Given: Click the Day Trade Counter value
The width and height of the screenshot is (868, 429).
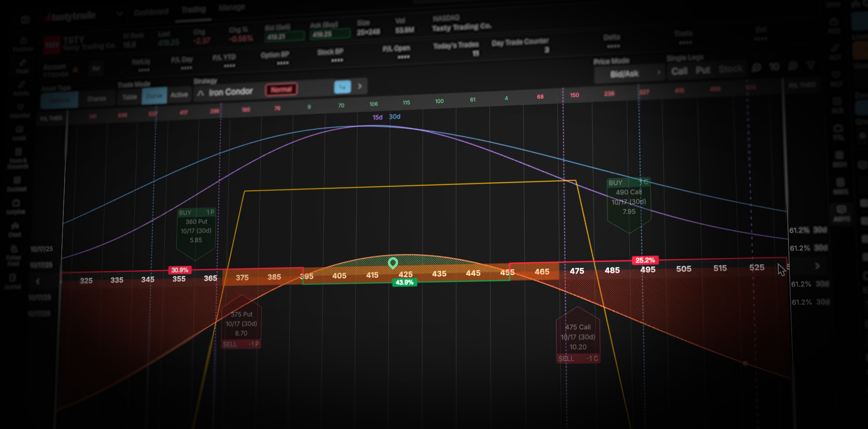Looking at the screenshot, I should tap(547, 50).
